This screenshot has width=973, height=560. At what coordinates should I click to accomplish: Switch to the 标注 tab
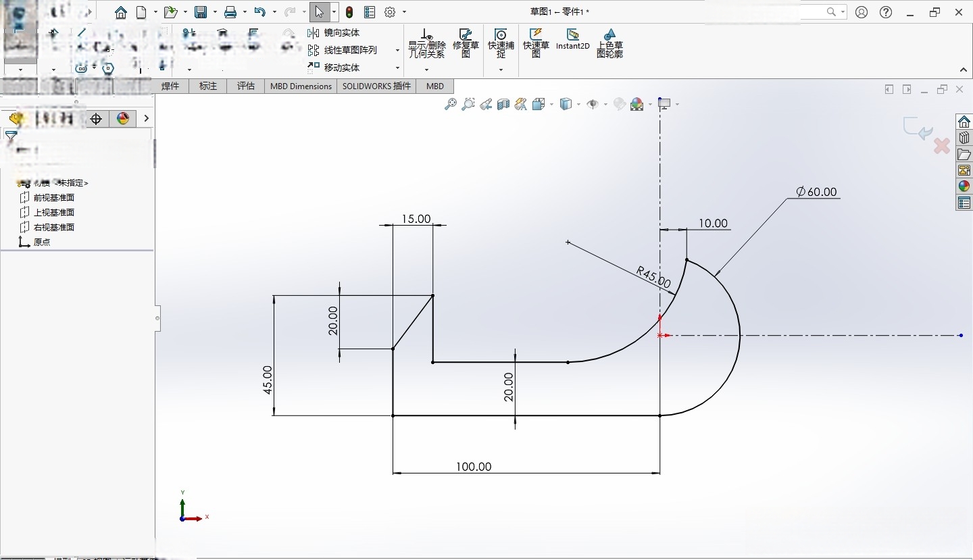pos(208,86)
